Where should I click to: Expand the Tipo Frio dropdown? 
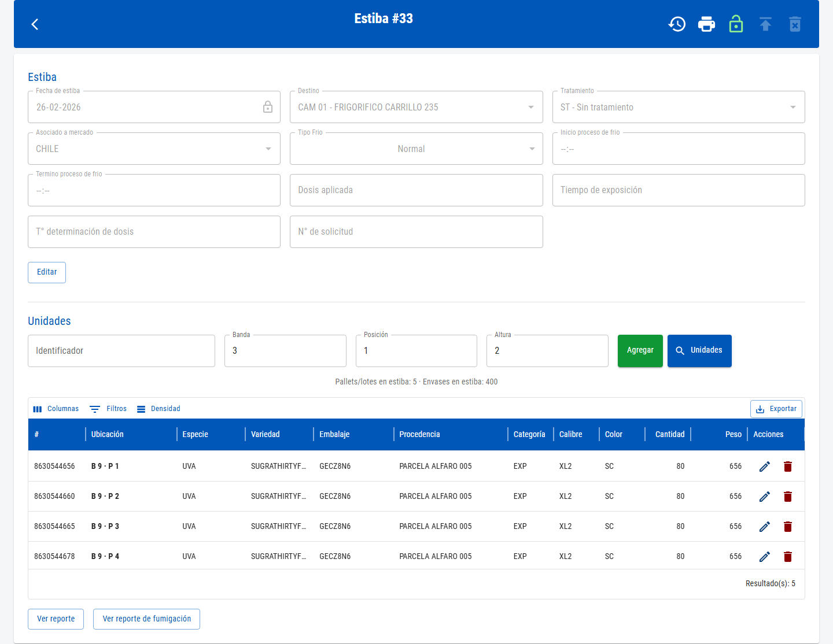pos(416,149)
